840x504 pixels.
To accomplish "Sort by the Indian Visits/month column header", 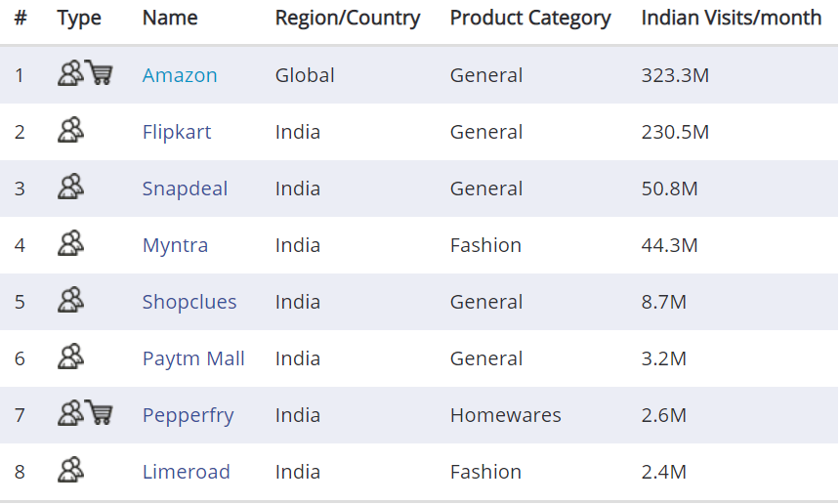I will (x=731, y=18).
